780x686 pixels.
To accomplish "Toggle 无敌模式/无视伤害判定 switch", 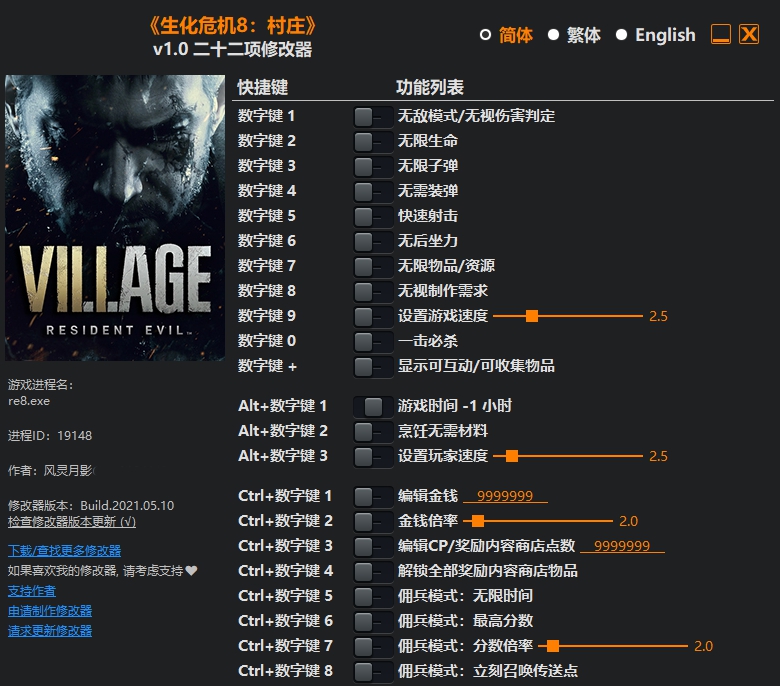I will click(373, 117).
